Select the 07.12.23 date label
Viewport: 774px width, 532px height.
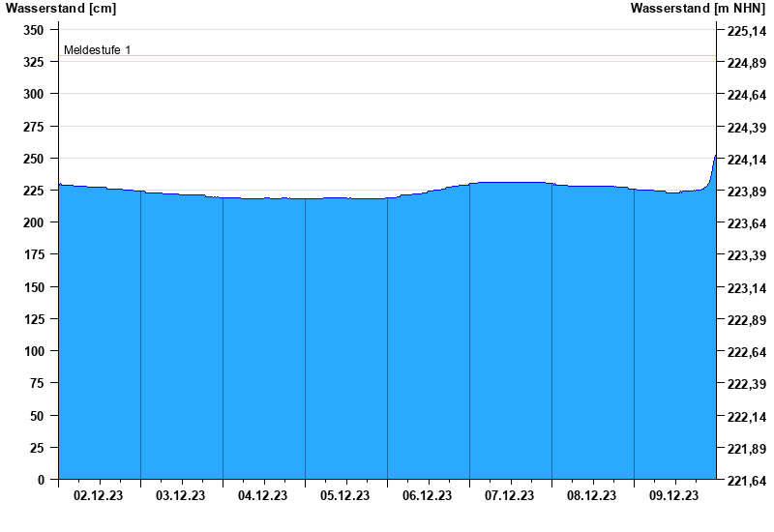(510, 495)
